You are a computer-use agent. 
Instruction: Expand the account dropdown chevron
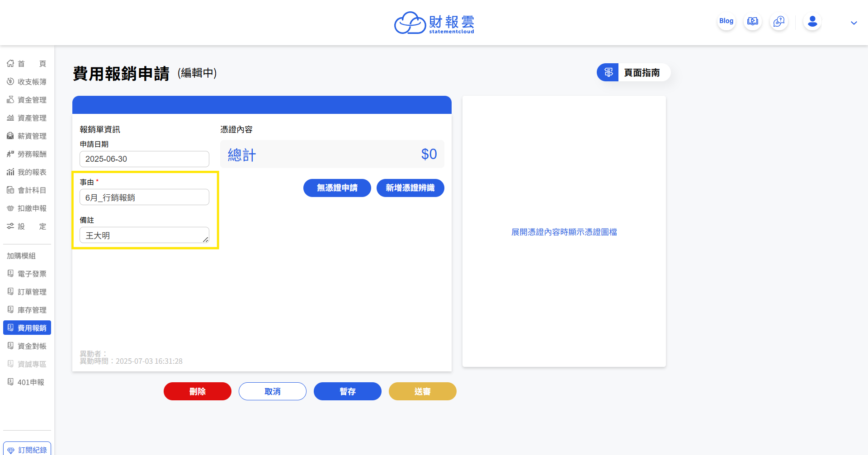(x=854, y=23)
